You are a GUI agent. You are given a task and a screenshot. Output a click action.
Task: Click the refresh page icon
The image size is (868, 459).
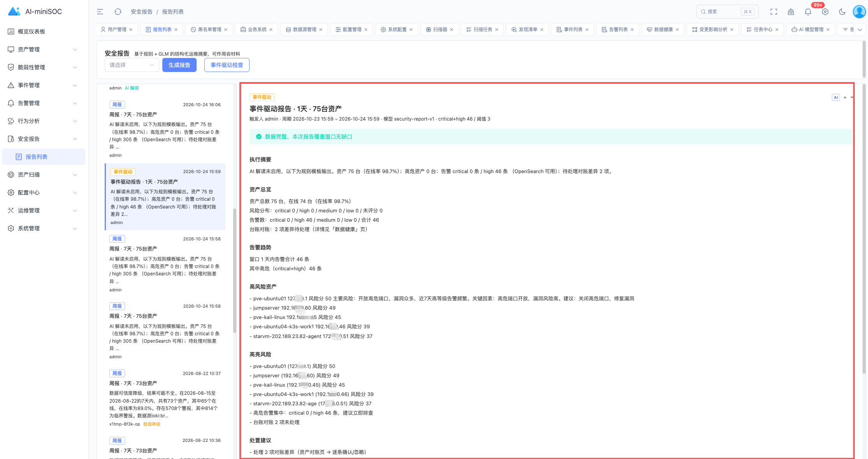pos(118,12)
